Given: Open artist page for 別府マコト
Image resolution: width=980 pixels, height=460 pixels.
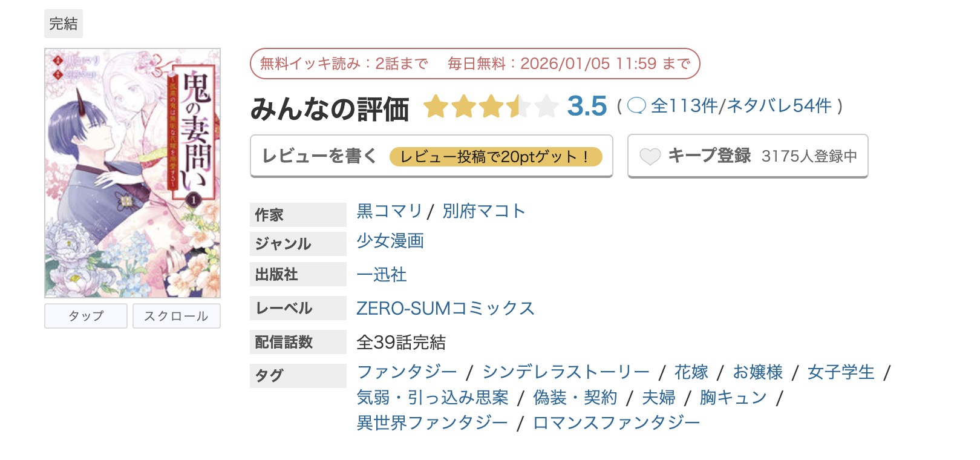Looking at the screenshot, I should [481, 211].
